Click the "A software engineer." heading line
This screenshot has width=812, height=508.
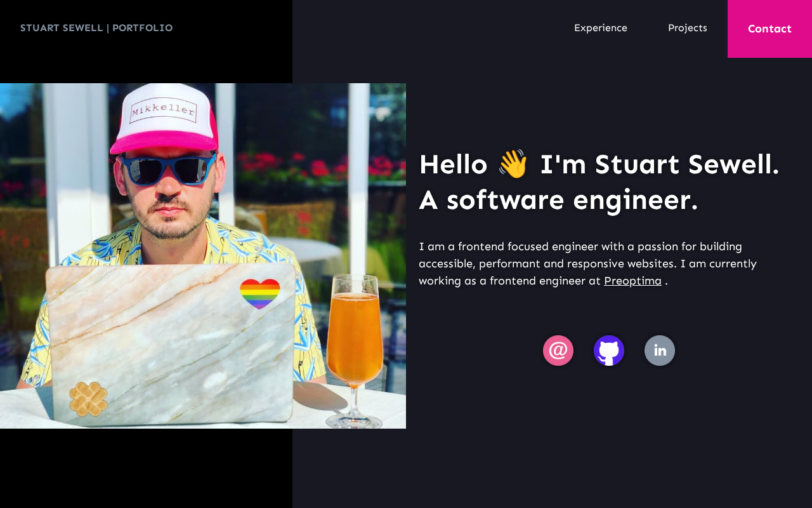558,200
